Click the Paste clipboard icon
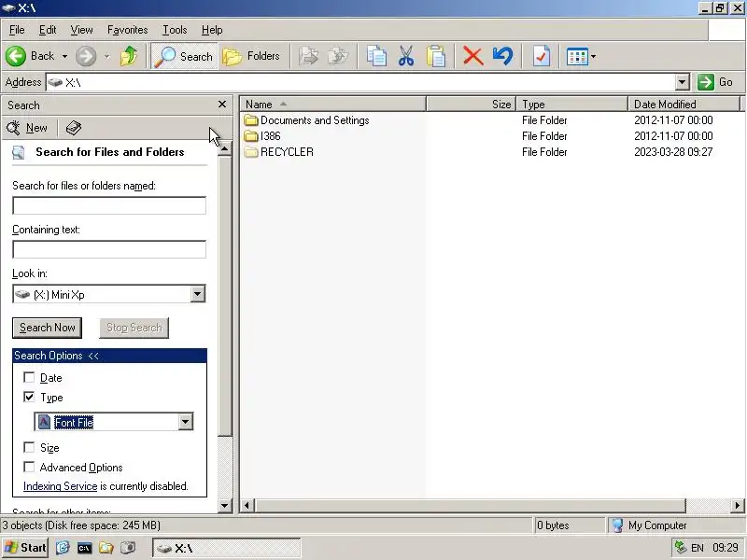 click(436, 56)
